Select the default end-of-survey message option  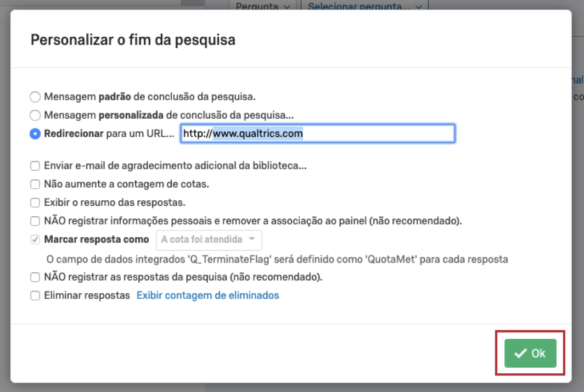35,97
